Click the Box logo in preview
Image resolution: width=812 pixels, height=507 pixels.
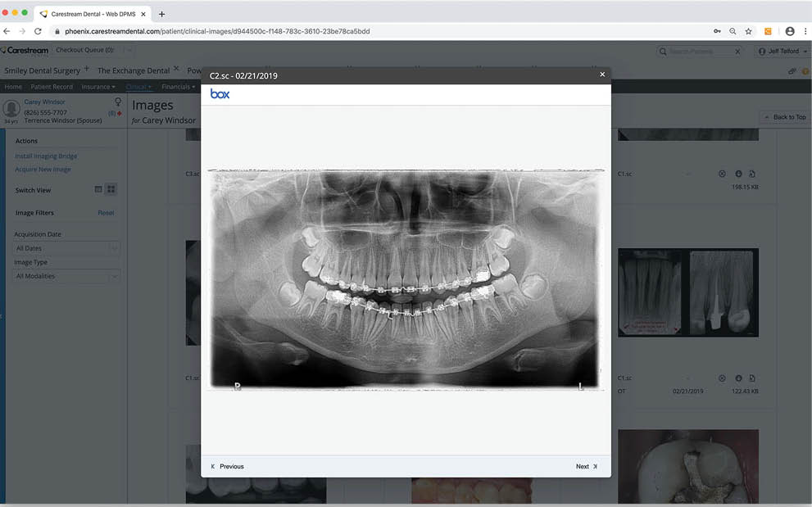[220, 94]
